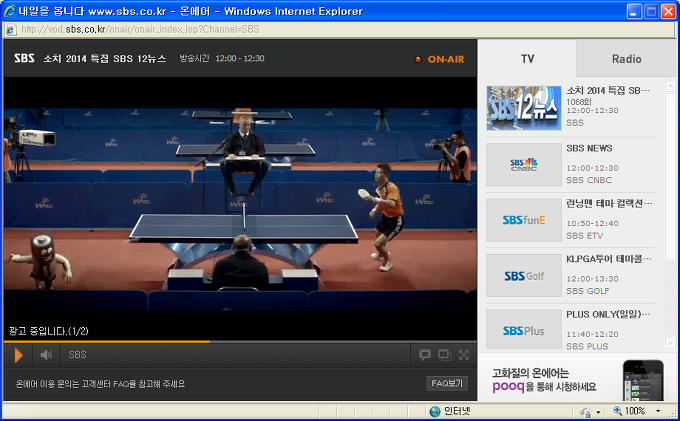Click the SBS channel label beside volume
Image resolution: width=680 pixels, height=421 pixels.
tap(77, 355)
